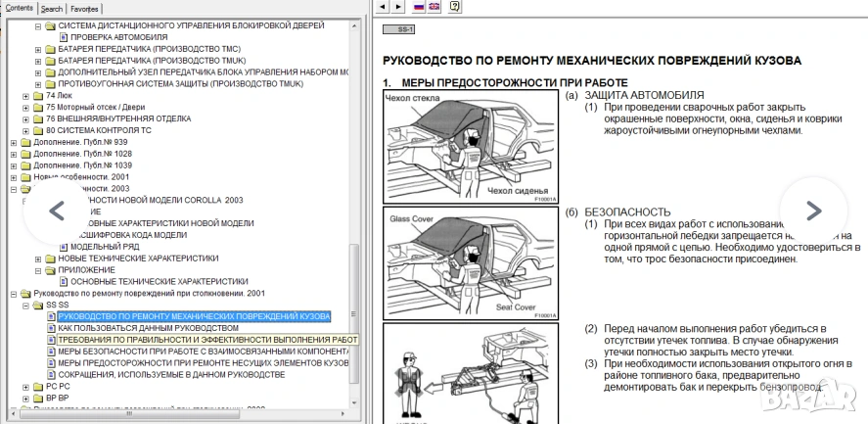Switch to the Search tab
Image resolution: width=868 pixels, height=424 pixels.
52,8
